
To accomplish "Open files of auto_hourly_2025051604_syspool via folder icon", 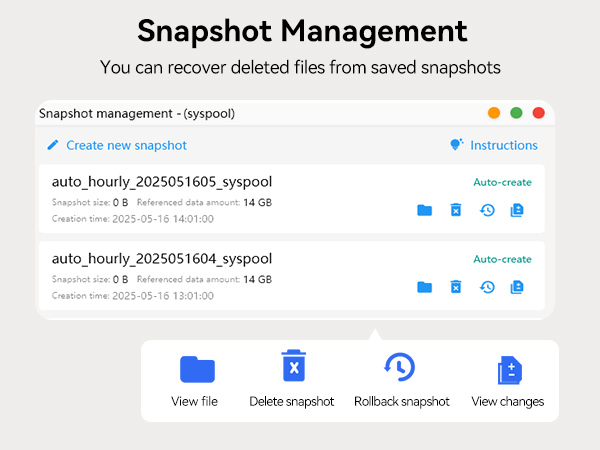I will (x=424, y=287).
